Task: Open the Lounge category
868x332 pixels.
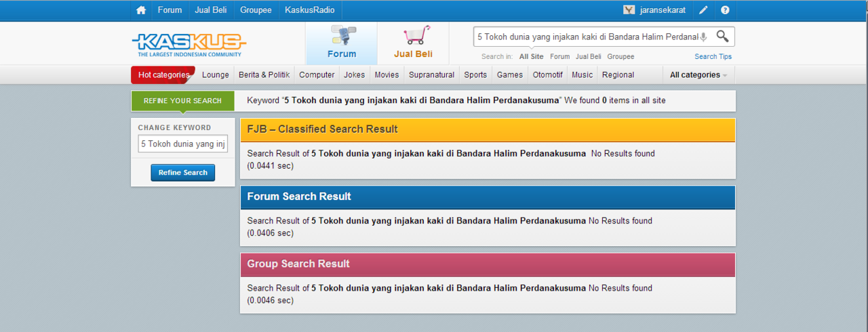Action: [x=216, y=75]
